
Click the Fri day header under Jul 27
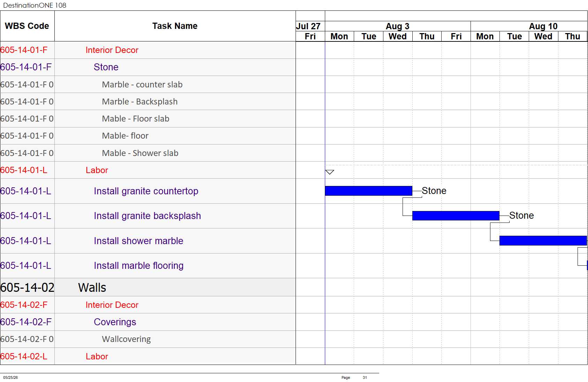tap(310, 36)
